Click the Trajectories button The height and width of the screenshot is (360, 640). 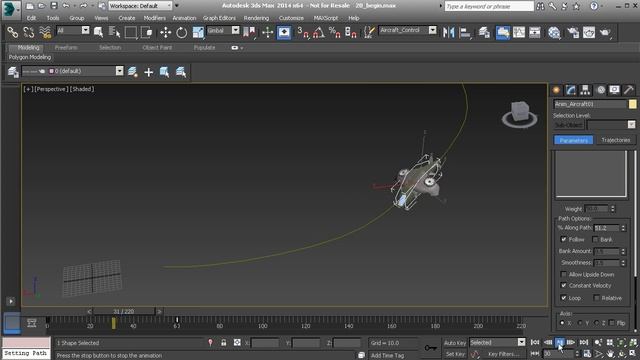[x=615, y=140]
